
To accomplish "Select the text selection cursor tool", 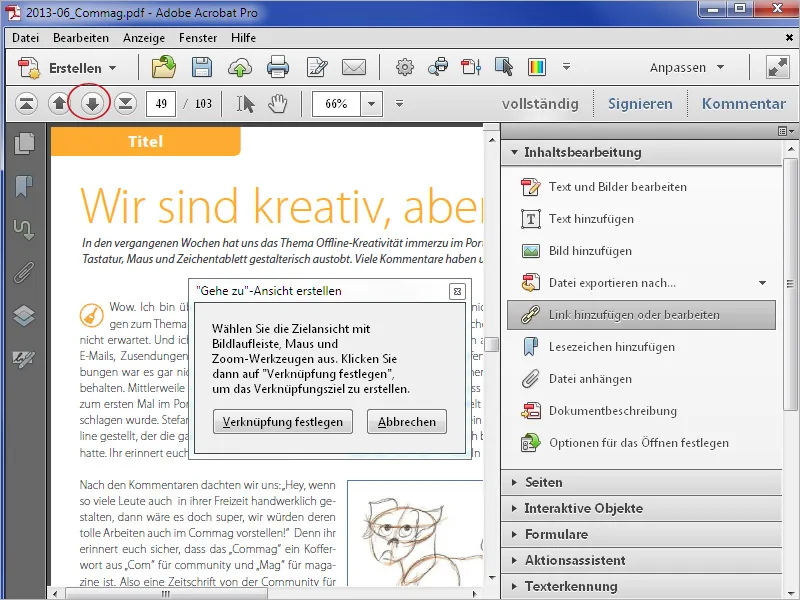I will (245, 104).
